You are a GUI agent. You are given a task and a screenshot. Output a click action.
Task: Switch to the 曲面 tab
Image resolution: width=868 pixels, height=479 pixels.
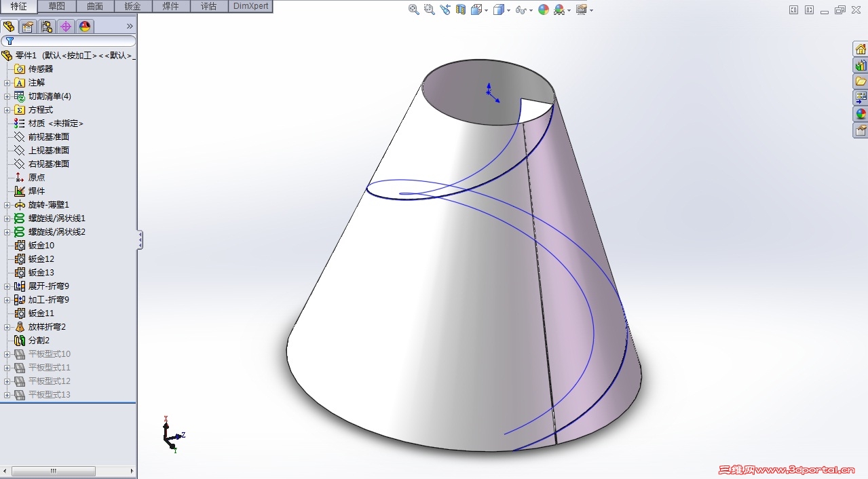[x=95, y=6]
